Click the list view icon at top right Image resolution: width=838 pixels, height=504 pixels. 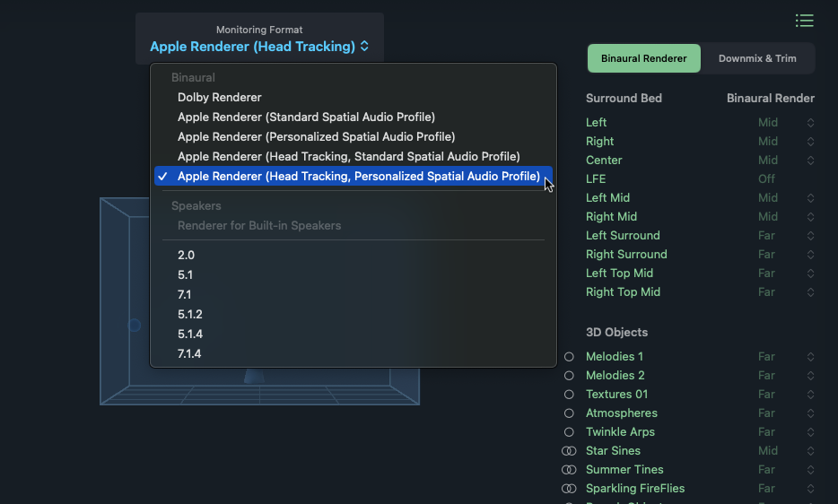(804, 21)
